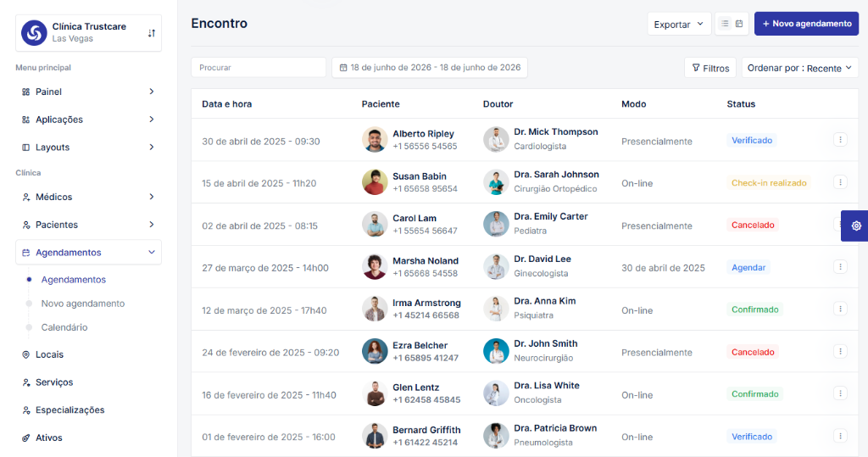Click the Painel dashboard icon
868x457 pixels.
(x=25, y=92)
